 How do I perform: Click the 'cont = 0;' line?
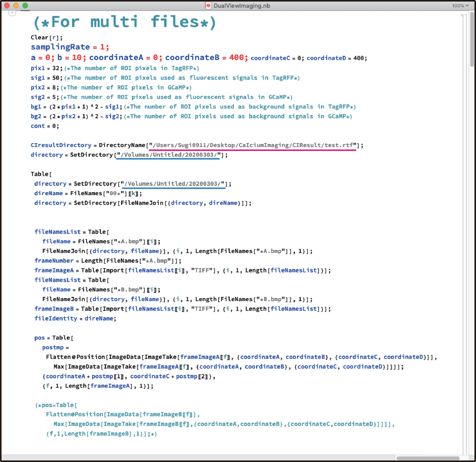click(x=45, y=126)
